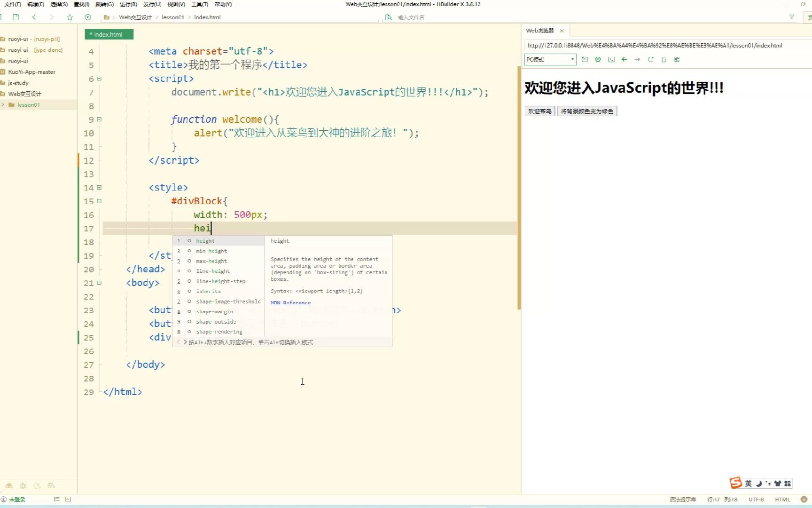Click the browser URL address field

[x=667, y=46]
